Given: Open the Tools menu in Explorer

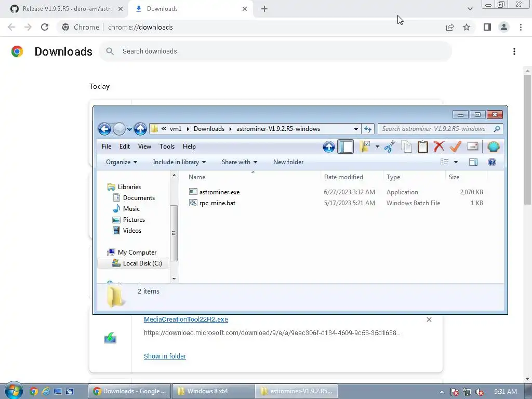Looking at the screenshot, I should [167, 147].
